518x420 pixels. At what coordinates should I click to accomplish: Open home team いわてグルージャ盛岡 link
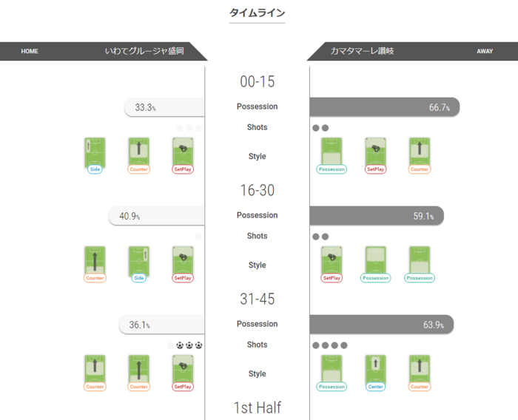[144, 52]
